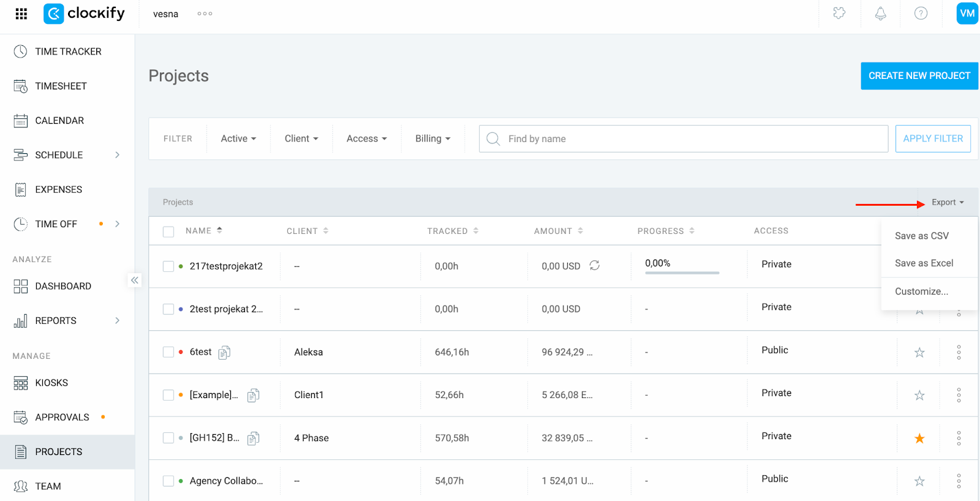This screenshot has width=980, height=501.
Task: Expand the Schedule submenu chevron
Action: (118, 155)
